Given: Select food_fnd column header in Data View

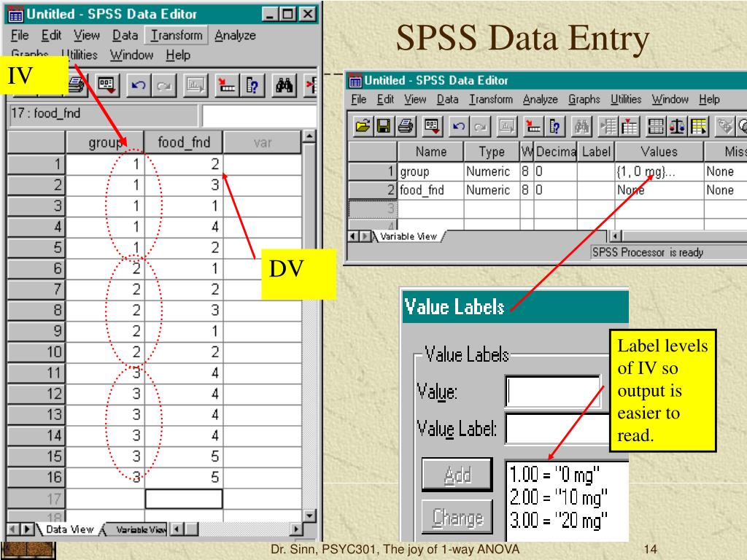Looking at the screenshot, I should (x=183, y=142).
